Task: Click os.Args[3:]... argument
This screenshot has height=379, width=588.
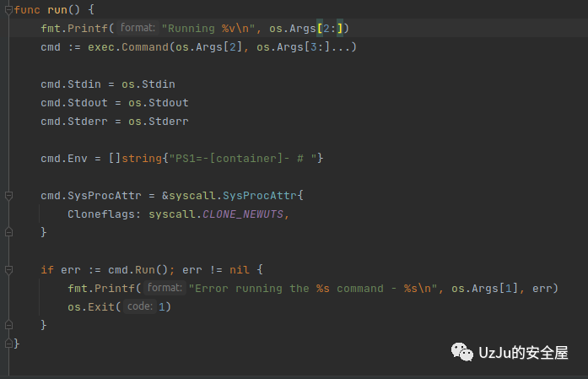Action: 304,47
